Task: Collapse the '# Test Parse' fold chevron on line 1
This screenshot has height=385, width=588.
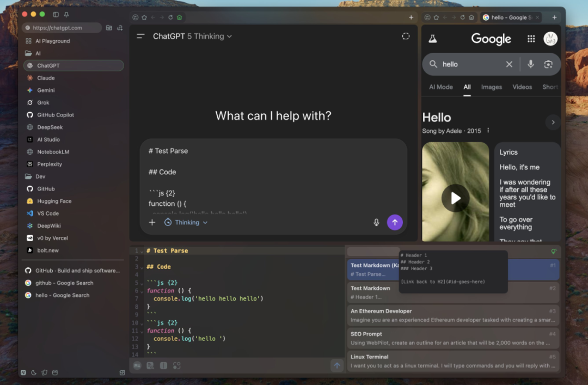Action: 142,252
